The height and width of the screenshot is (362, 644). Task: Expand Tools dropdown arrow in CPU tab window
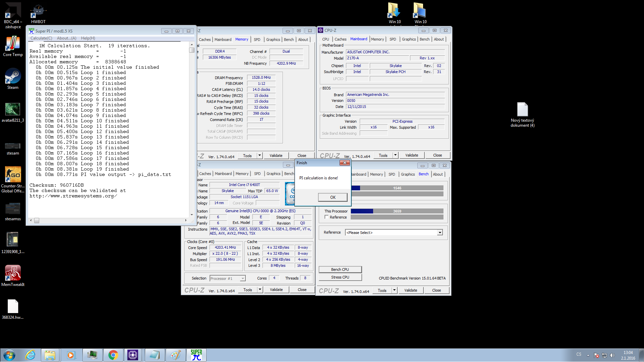pos(260,290)
